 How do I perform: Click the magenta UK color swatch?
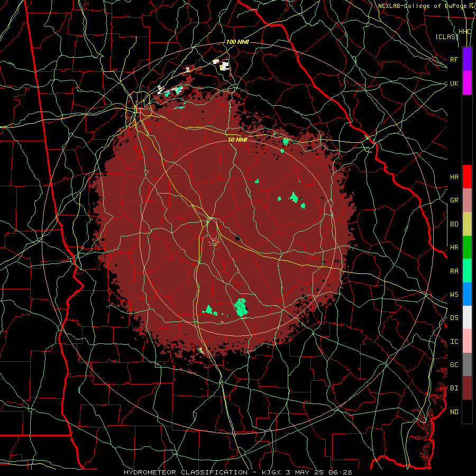tap(467, 83)
